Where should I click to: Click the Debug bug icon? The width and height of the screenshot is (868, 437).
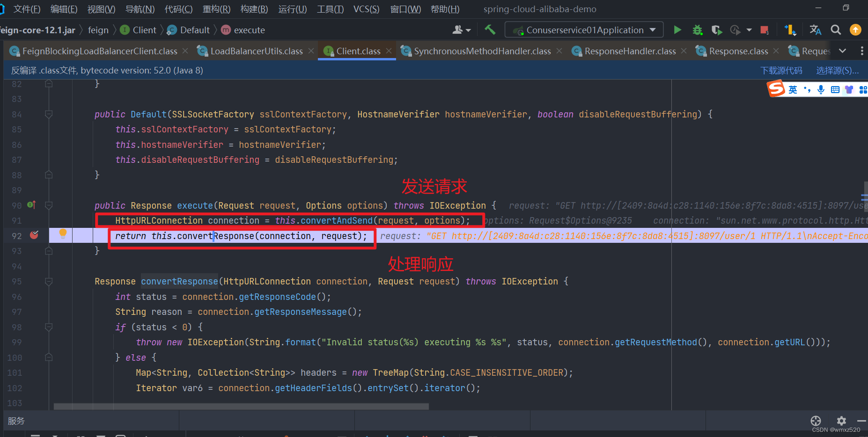tap(698, 30)
